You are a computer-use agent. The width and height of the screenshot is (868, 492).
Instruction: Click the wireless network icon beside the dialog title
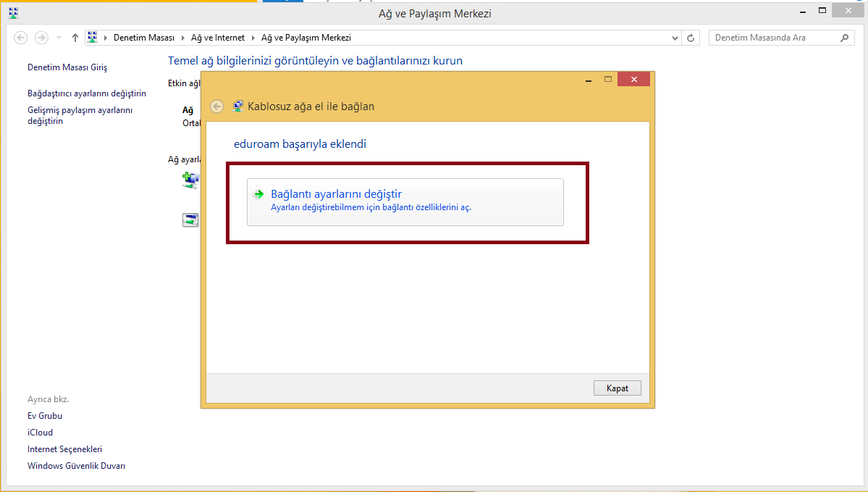pyautogui.click(x=237, y=107)
